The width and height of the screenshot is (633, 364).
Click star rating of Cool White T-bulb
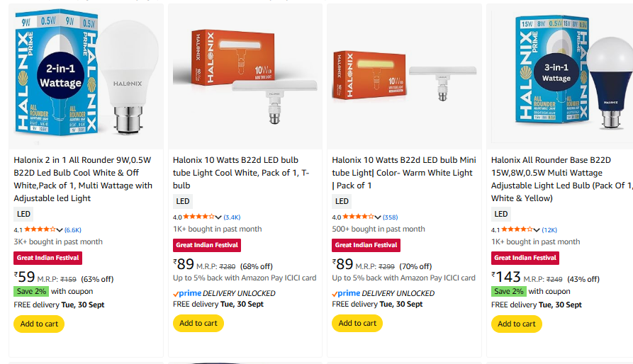[x=198, y=217]
